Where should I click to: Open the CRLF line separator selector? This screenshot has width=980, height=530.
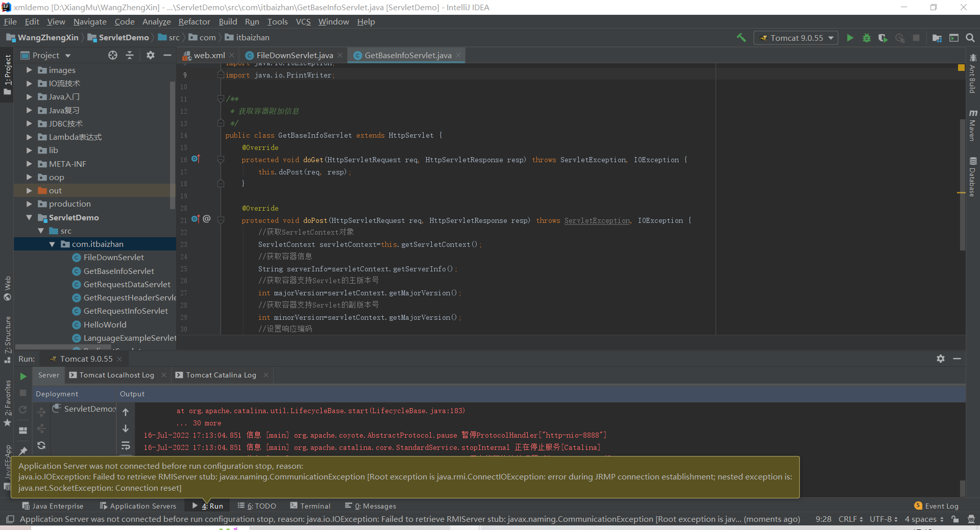coord(851,519)
